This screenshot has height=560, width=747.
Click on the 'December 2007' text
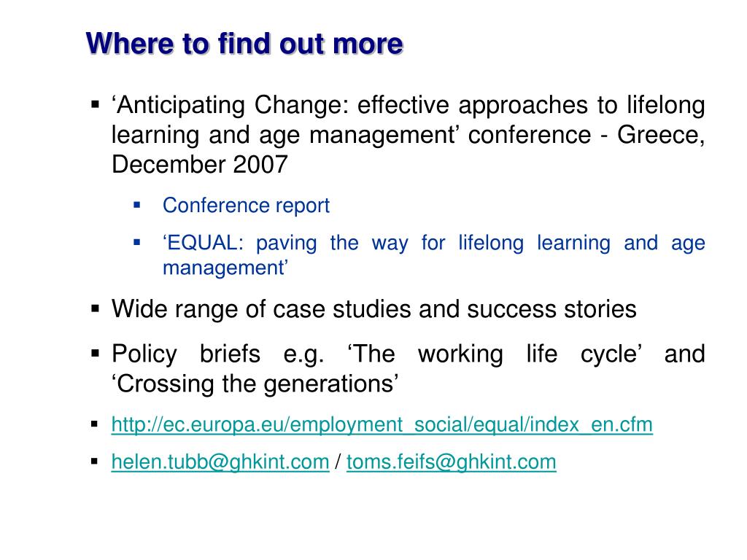pyautogui.click(x=200, y=165)
